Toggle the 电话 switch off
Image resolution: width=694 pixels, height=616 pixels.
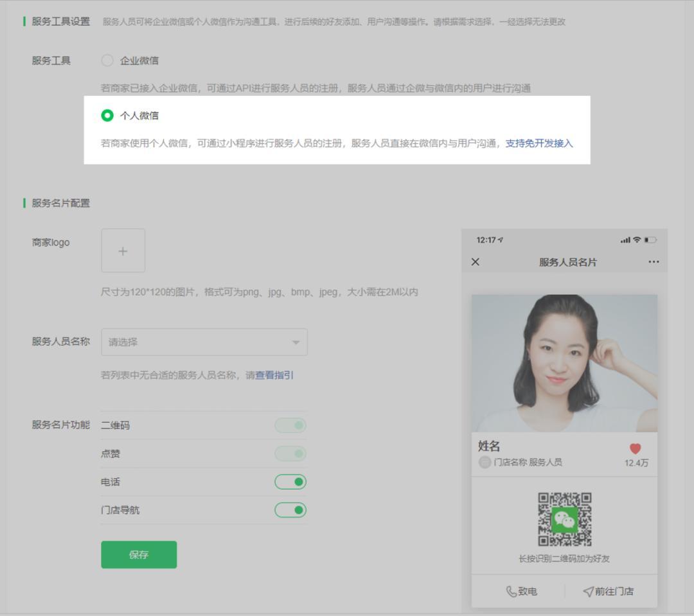290,482
